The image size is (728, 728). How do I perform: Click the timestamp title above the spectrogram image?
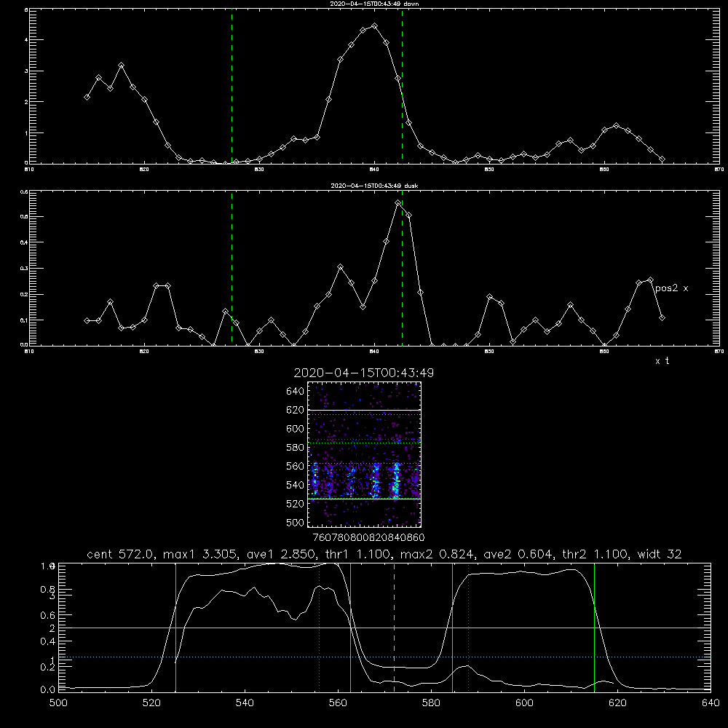coord(363,373)
